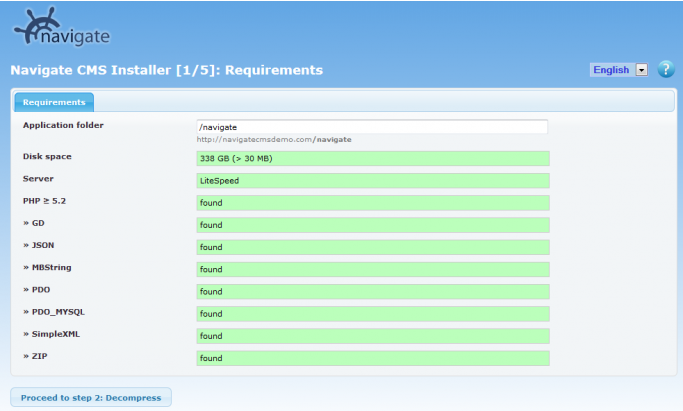Image resolution: width=683 pixels, height=411 pixels.
Task: Click the language dropdown arrow button
Action: tap(641, 70)
